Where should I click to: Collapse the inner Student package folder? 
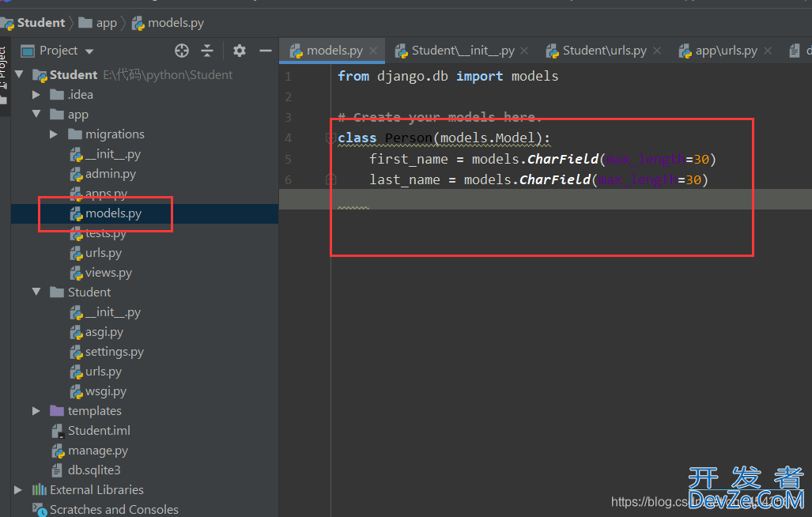(36, 292)
